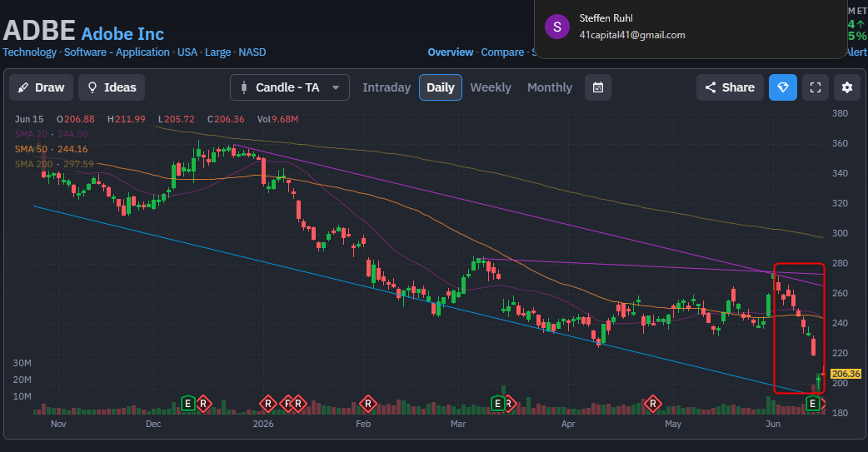Click the mid-December earnings E marker
Viewport: 868px width, 452px height.
pos(187,404)
